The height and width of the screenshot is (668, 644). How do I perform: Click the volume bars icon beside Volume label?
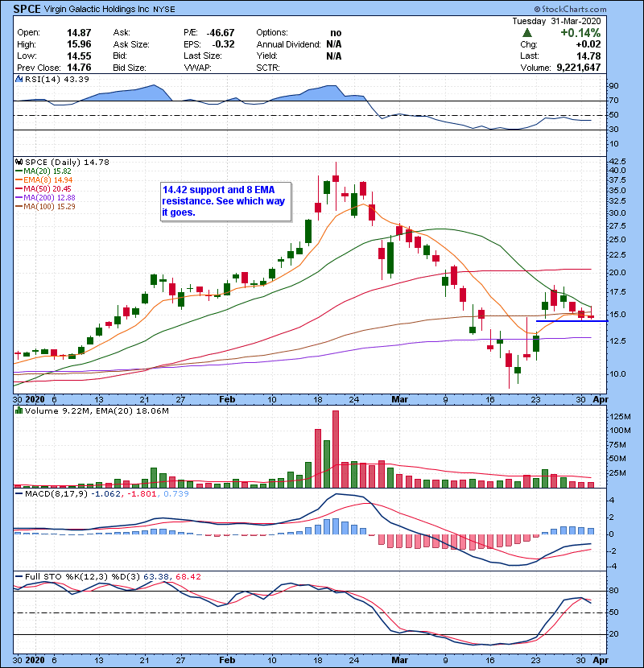19,410
